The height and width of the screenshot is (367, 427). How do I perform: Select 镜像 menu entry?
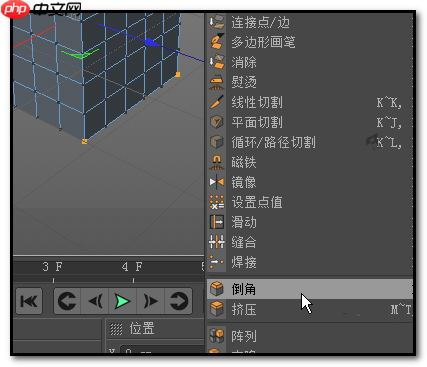point(310,182)
